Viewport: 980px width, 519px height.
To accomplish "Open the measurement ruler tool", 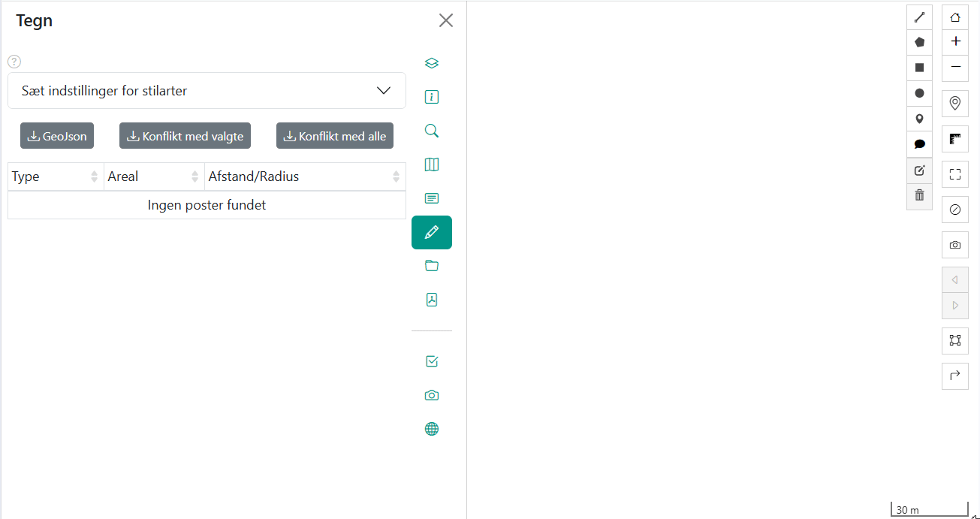I will [x=955, y=139].
